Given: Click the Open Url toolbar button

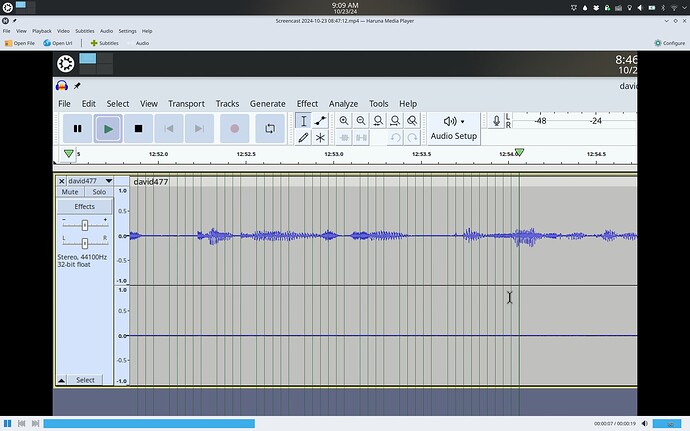Looking at the screenshot, I should [58, 43].
